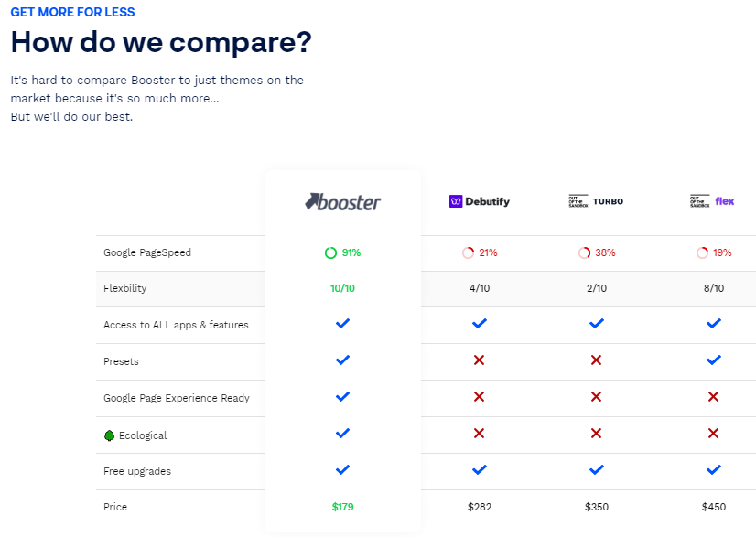Click Flex's red X for Google Page Experience
756x537 pixels.
pyautogui.click(x=714, y=397)
